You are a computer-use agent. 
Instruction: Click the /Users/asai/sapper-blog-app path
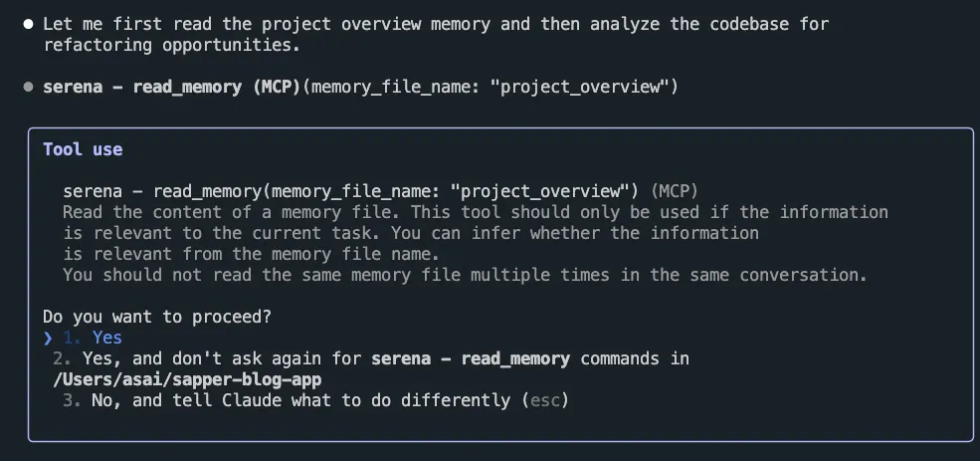click(x=187, y=379)
